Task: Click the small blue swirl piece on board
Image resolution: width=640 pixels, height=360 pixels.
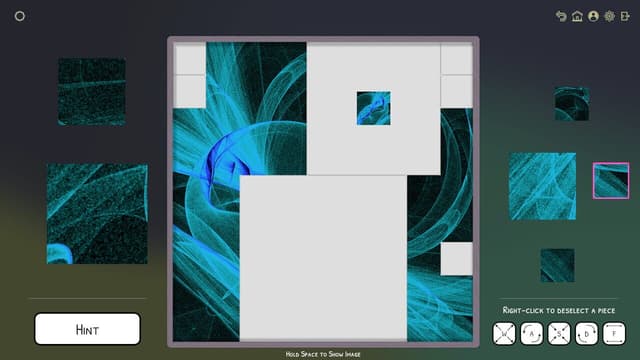Action: click(x=373, y=108)
